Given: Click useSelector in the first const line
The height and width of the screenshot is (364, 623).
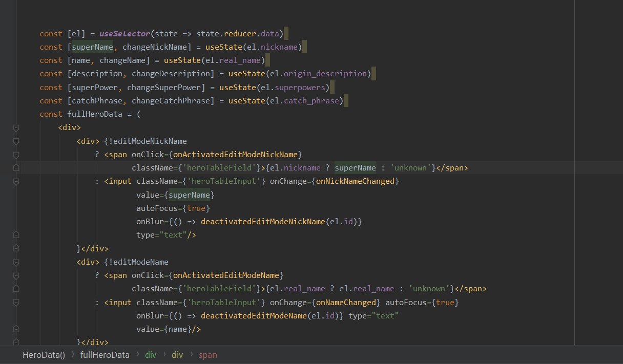Looking at the screenshot, I should pos(125,34).
